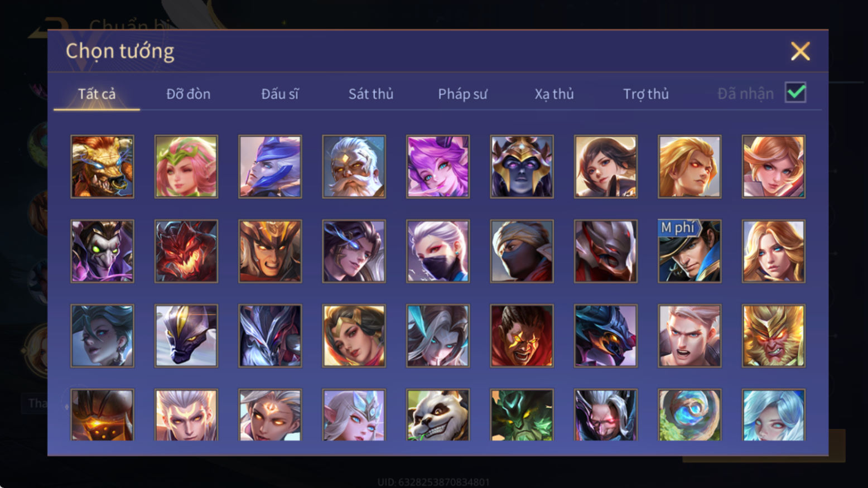Select the blue swirling orb hero portrait
The height and width of the screenshot is (488, 868).
click(689, 415)
